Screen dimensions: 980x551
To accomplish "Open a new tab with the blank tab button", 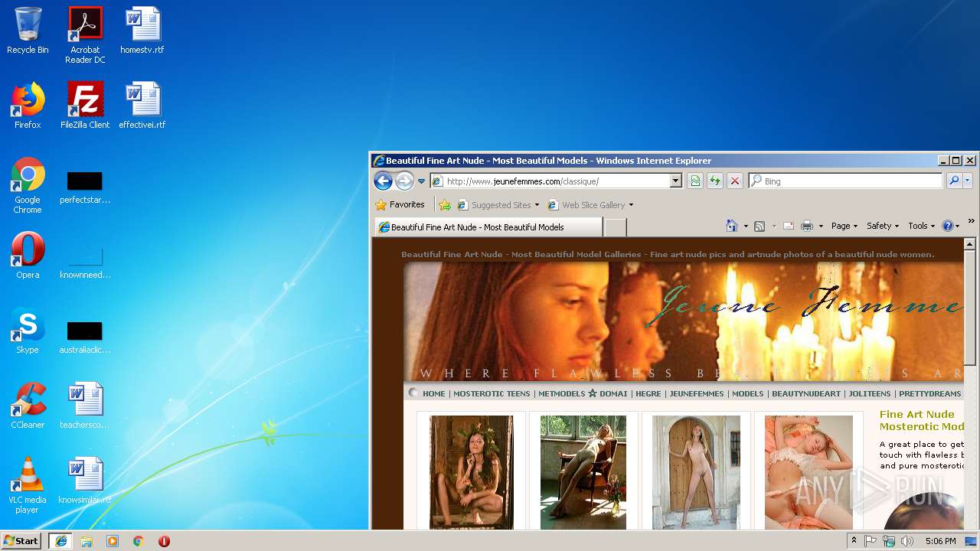I will tap(616, 227).
